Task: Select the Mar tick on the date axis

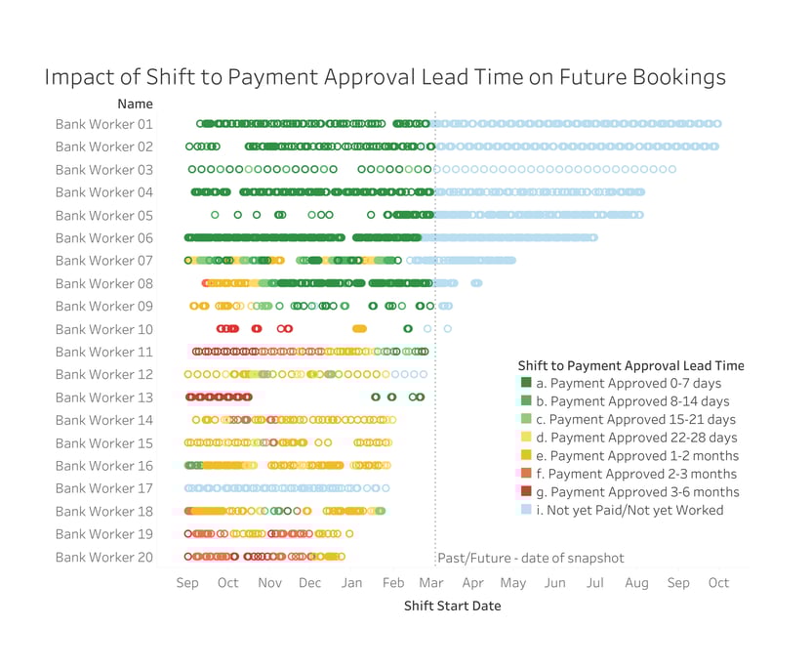Action: tap(431, 583)
